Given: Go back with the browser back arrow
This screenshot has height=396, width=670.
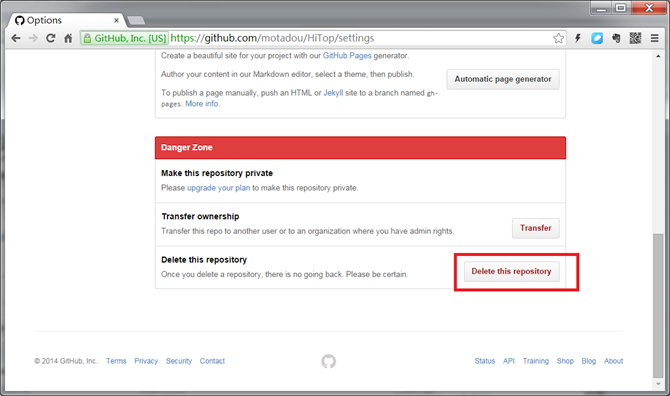Looking at the screenshot, I should (x=16, y=38).
